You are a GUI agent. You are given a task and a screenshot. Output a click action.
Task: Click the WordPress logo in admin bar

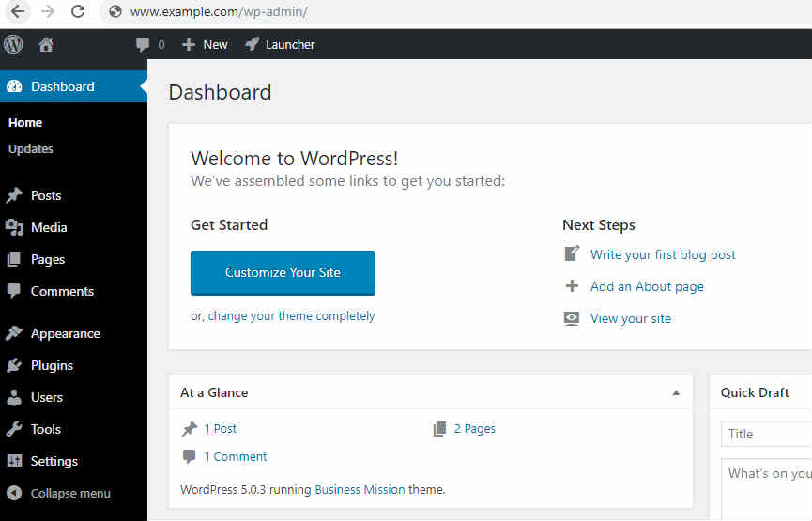[x=13, y=44]
